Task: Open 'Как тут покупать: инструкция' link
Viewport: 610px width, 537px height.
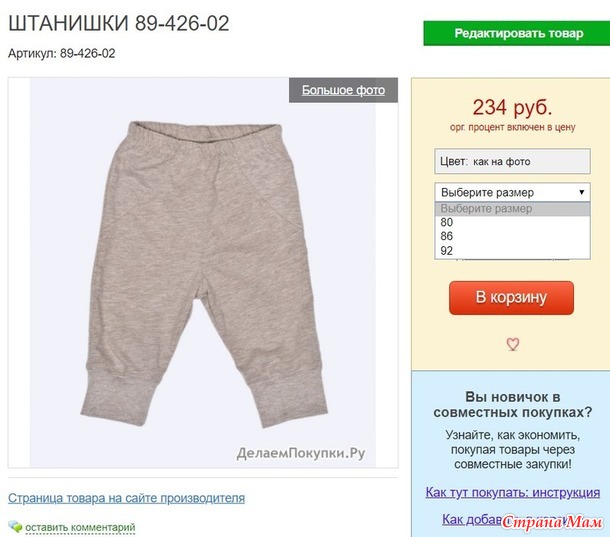Action: (512, 493)
